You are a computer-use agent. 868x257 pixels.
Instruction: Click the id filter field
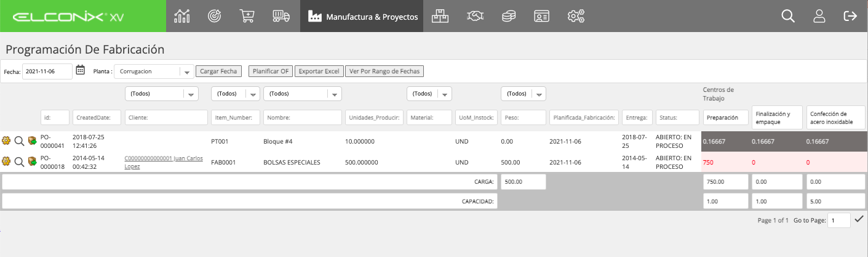pyautogui.click(x=55, y=117)
